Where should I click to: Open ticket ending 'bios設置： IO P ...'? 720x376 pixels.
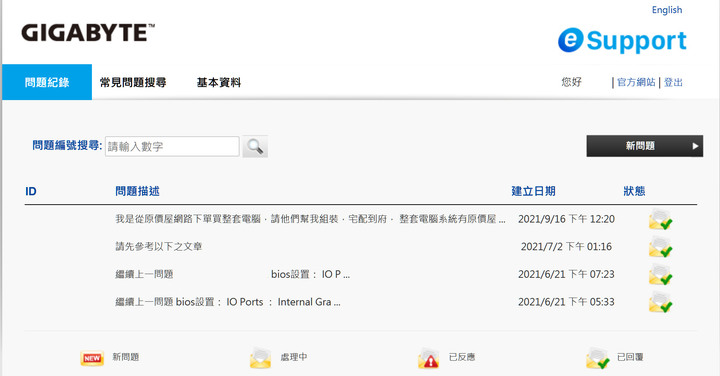tap(232, 274)
